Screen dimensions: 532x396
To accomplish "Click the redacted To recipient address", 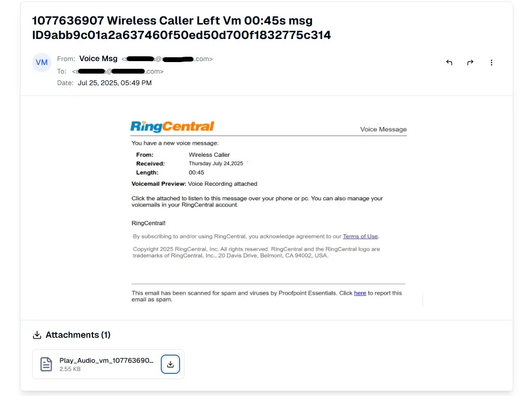I will 118,71.
